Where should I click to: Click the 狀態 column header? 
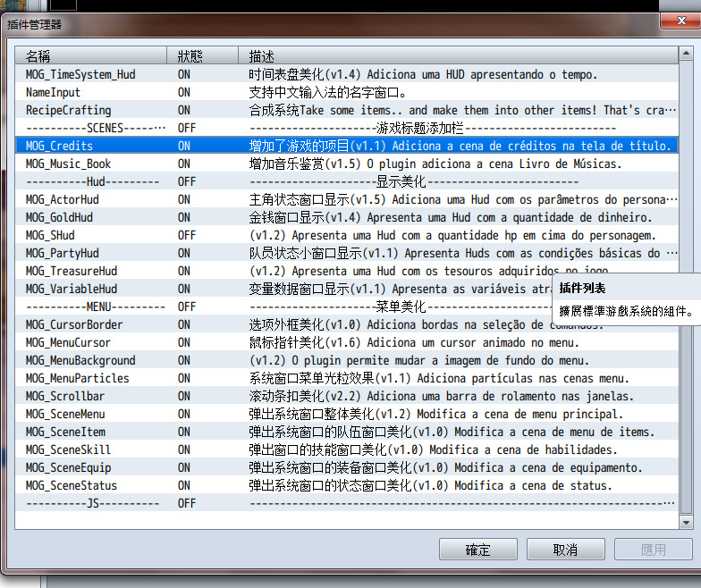tap(202, 55)
